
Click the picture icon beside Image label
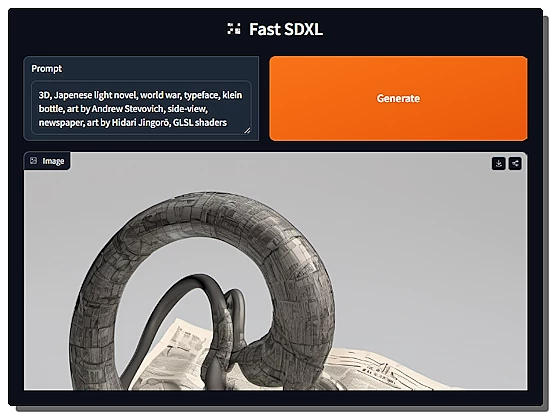coord(33,161)
